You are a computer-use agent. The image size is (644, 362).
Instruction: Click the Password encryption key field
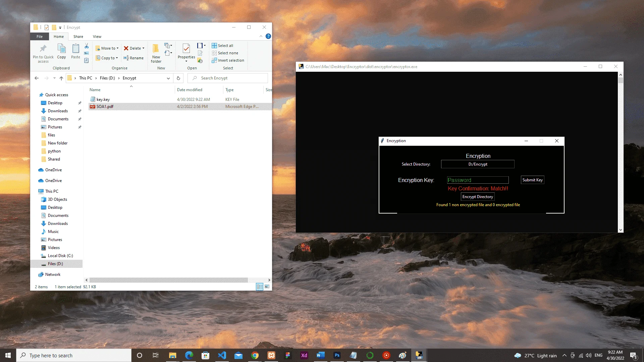[x=478, y=180]
